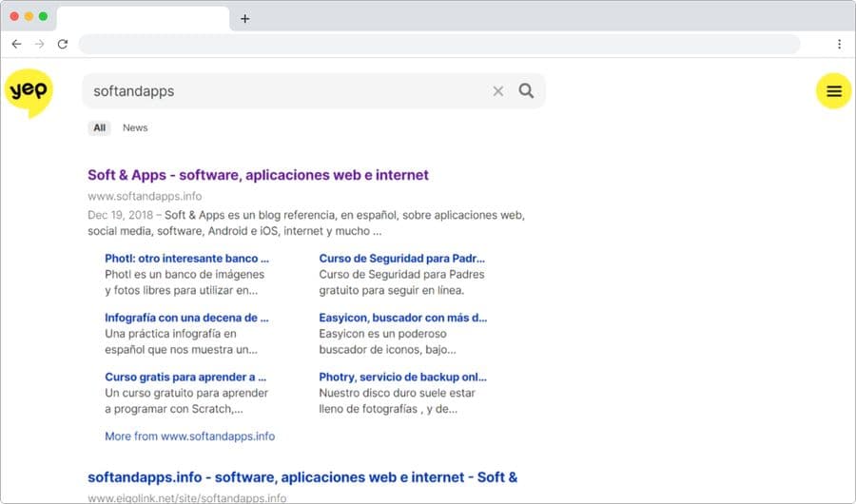
Task: Open browser three-dot menu
Action: point(839,45)
